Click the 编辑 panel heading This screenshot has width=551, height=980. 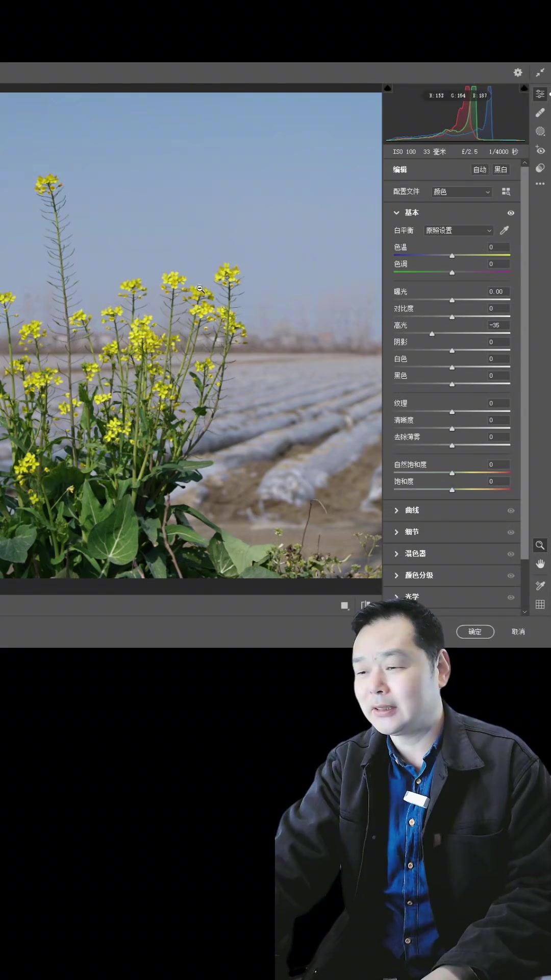point(399,169)
